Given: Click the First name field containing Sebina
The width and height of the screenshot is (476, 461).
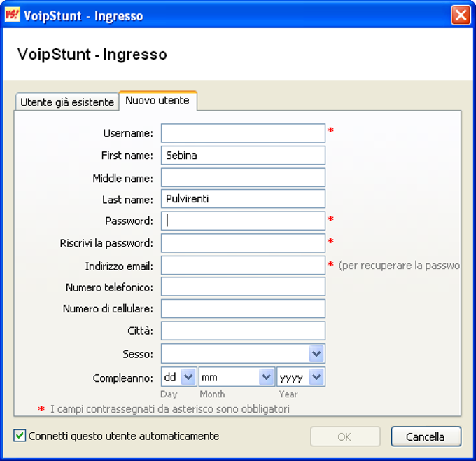Looking at the screenshot, I should click(243, 156).
